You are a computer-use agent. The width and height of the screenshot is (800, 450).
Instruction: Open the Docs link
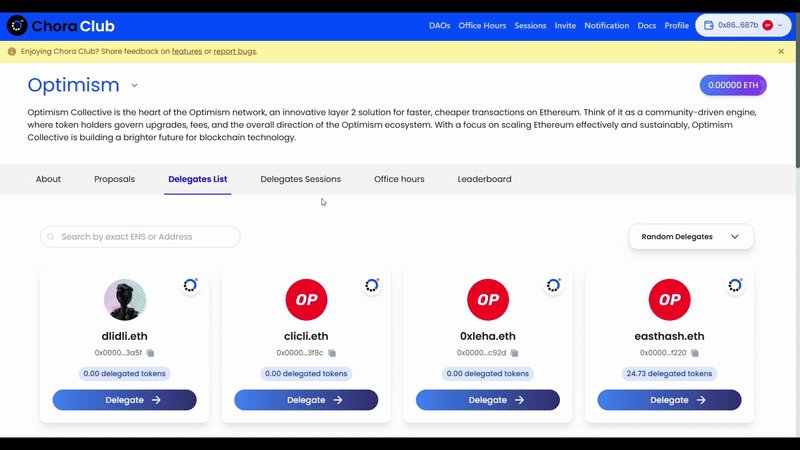pos(646,26)
